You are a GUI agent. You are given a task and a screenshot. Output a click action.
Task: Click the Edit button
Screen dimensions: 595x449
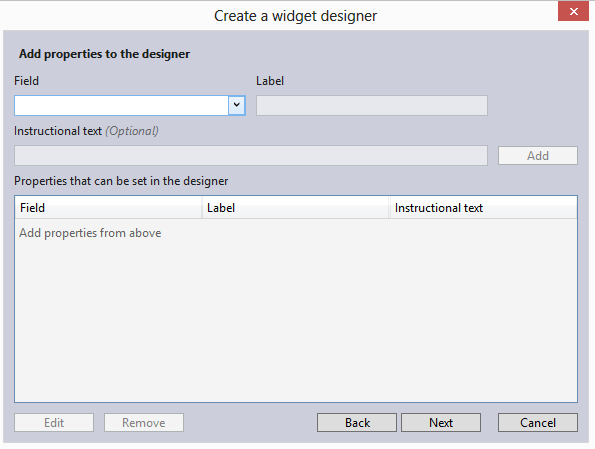tap(54, 422)
